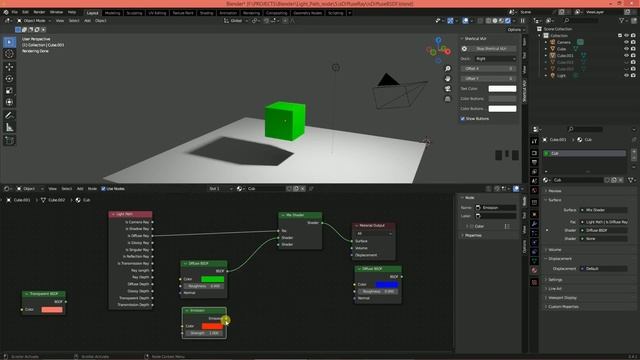
Task: Open the Render menu
Action: pyautogui.click(x=39, y=12)
